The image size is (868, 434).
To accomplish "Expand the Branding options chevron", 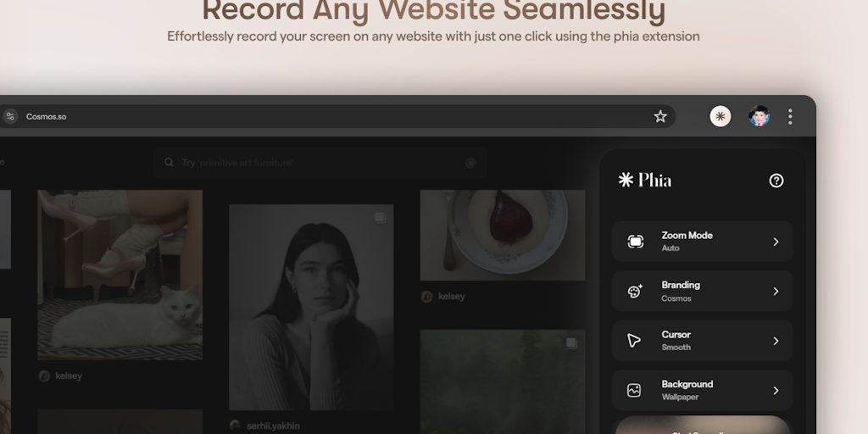I will click(776, 292).
